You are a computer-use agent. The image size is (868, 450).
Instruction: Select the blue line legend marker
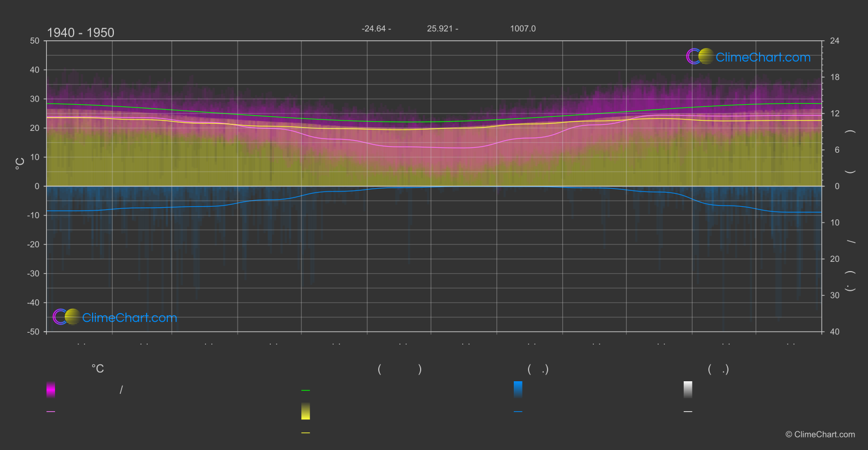point(518,411)
